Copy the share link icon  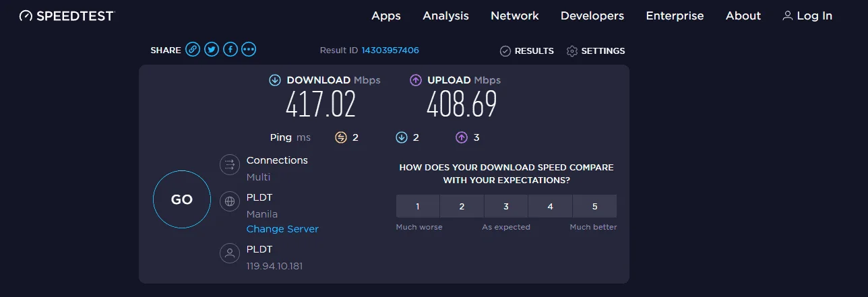193,49
